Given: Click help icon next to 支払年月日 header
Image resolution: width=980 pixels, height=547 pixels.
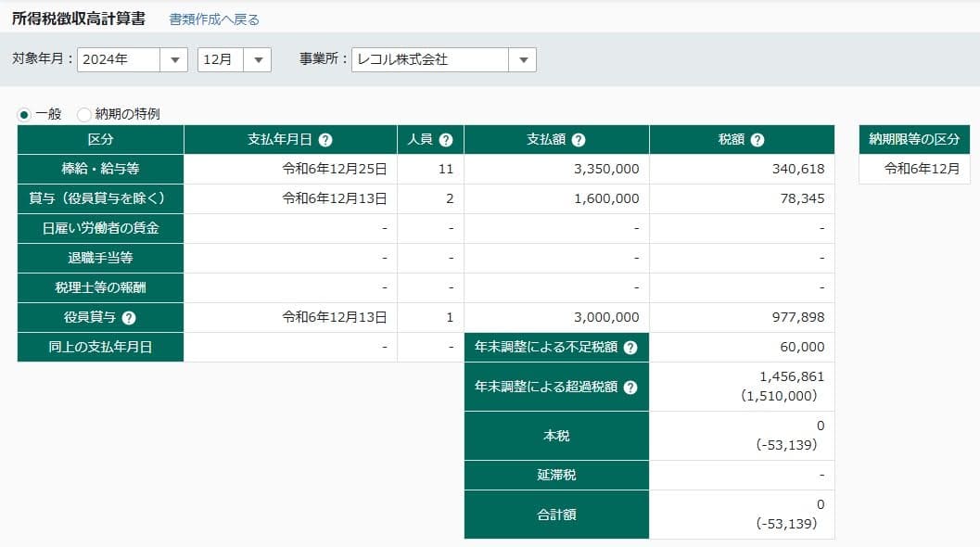Looking at the screenshot, I should point(325,140).
